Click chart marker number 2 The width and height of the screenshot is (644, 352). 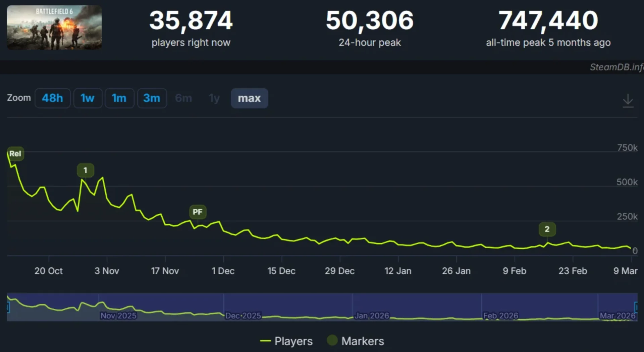[x=547, y=229]
